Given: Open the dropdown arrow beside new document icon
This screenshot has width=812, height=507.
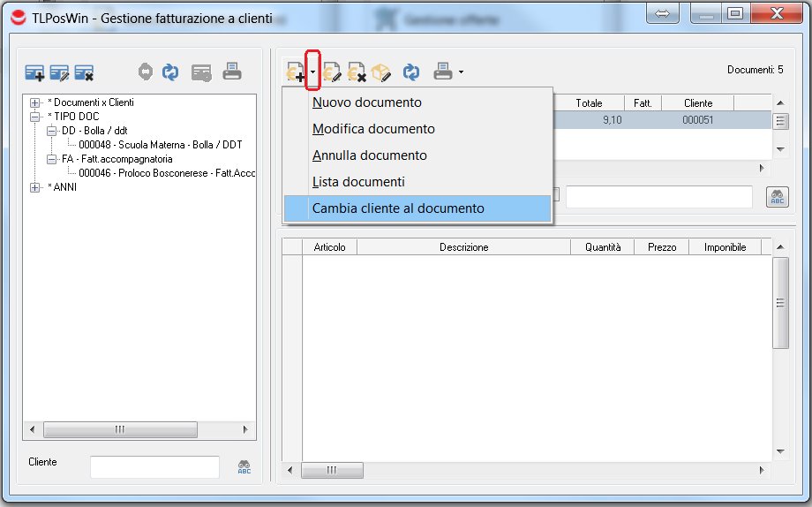Looking at the screenshot, I should pos(312,72).
